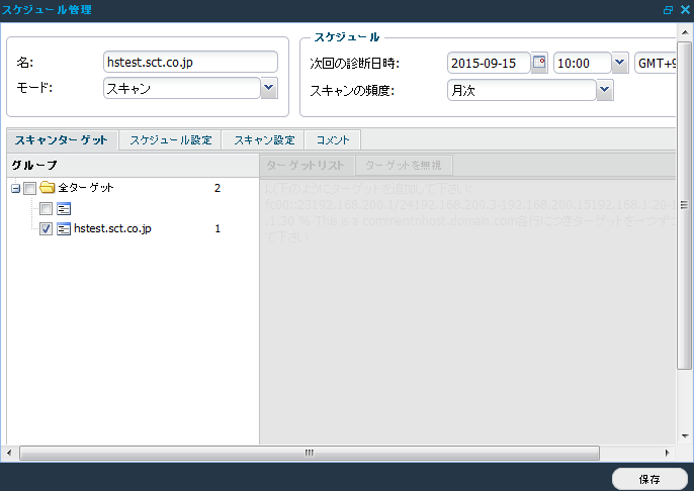Switch to the スケジュール設定 tab

point(171,140)
